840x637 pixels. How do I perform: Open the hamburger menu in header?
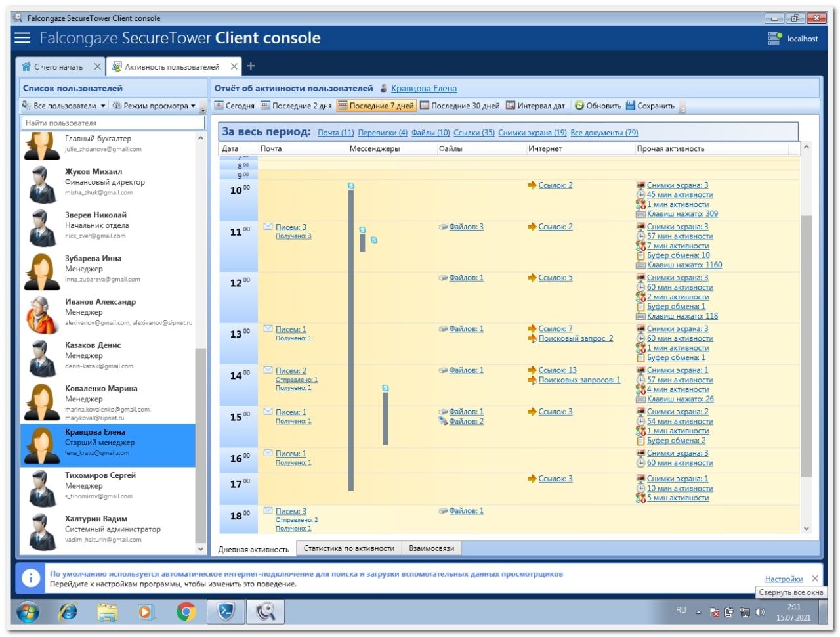point(22,38)
